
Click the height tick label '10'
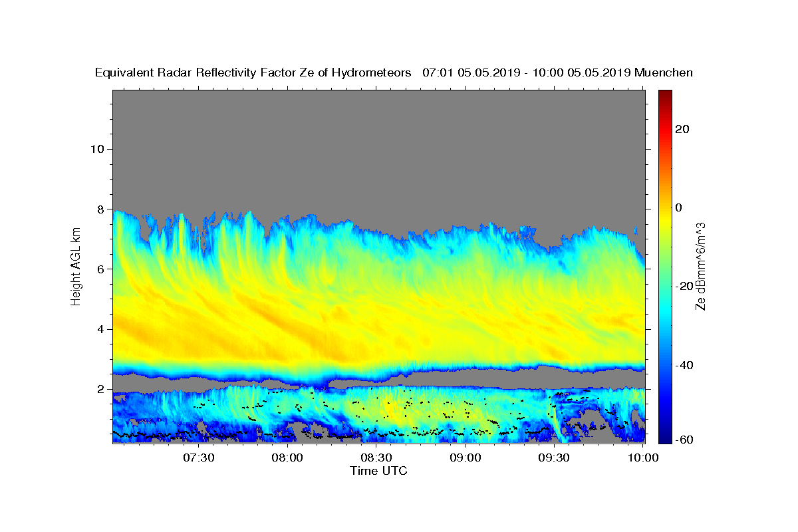pyautogui.click(x=96, y=149)
